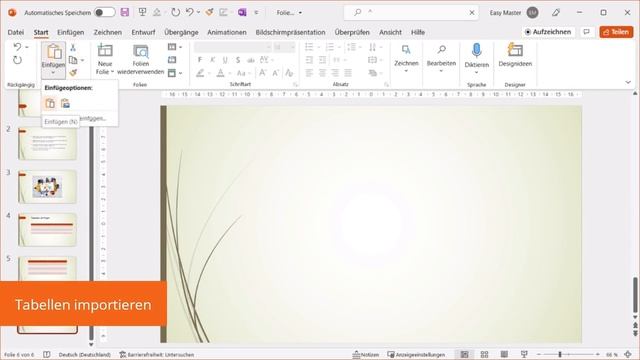Click the OneNote icon in quick access toolbar

pyautogui.click(x=242, y=12)
